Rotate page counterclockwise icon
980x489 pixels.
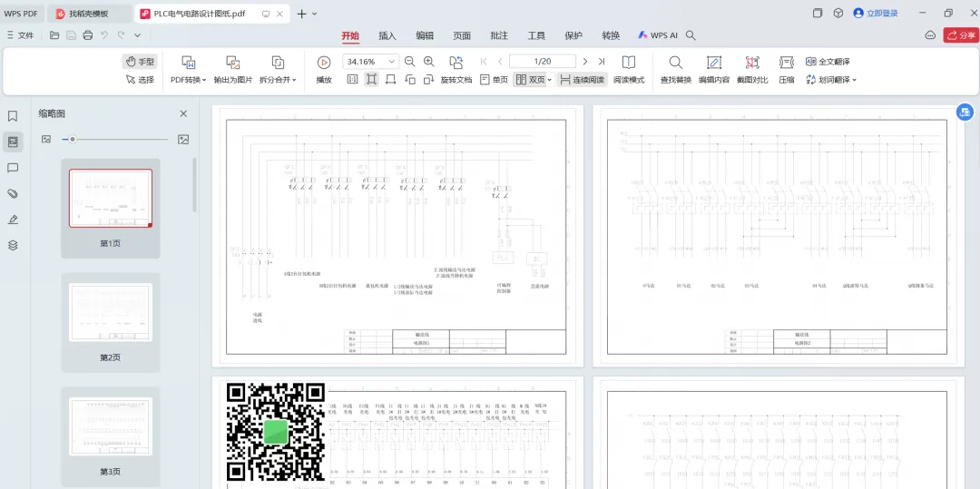(x=410, y=79)
